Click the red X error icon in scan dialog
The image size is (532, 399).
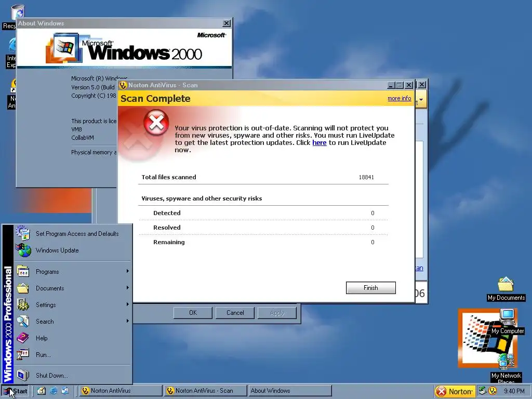(156, 122)
